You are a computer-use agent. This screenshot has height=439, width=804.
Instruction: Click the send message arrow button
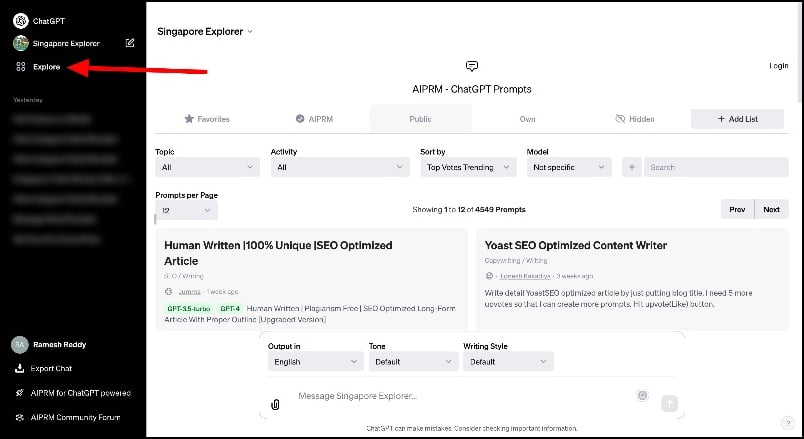(669, 403)
